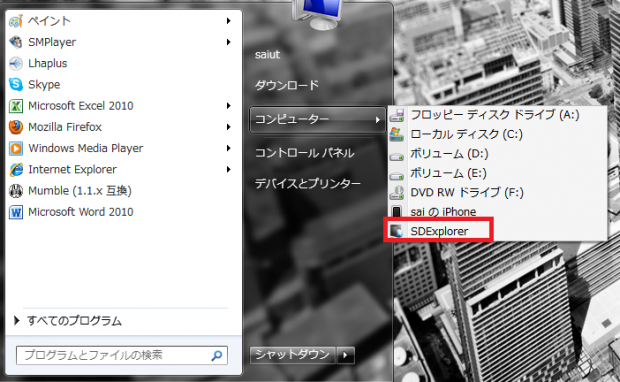Expand the Mozilla Firefox jump list arrow
The width and height of the screenshot is (620, 382).
229,127
